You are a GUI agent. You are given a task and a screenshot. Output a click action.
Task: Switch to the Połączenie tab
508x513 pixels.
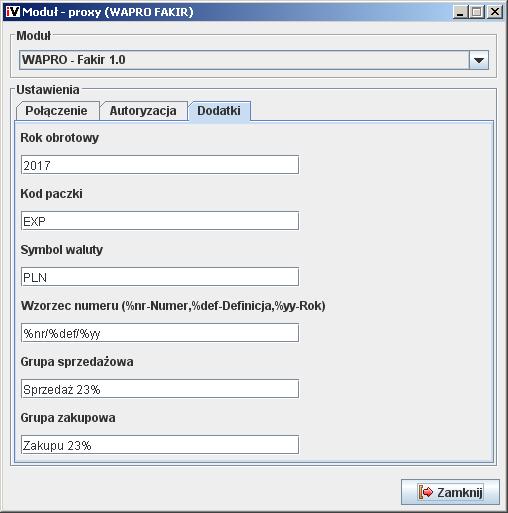tap(57, 111)
